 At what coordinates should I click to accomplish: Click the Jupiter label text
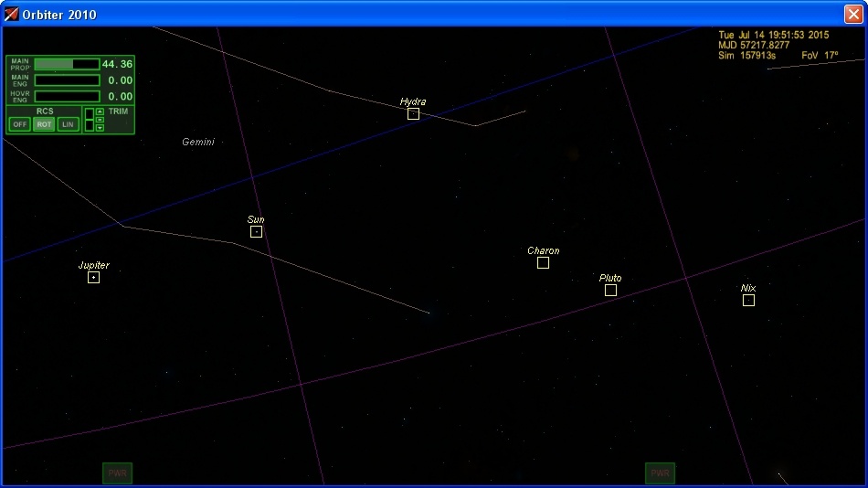click(93, 265)
